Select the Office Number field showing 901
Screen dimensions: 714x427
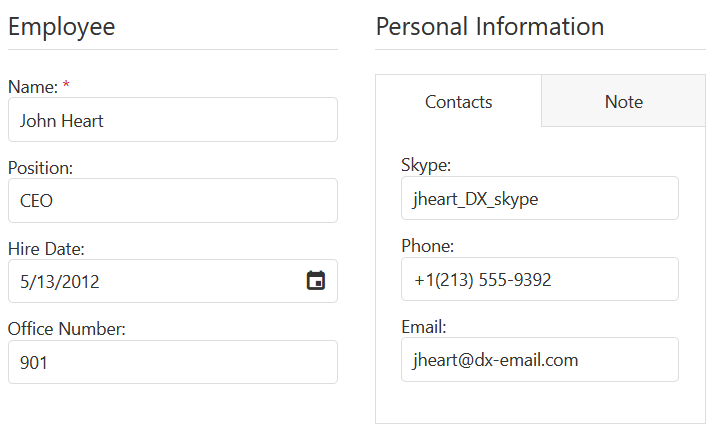[x=172, y=362]
